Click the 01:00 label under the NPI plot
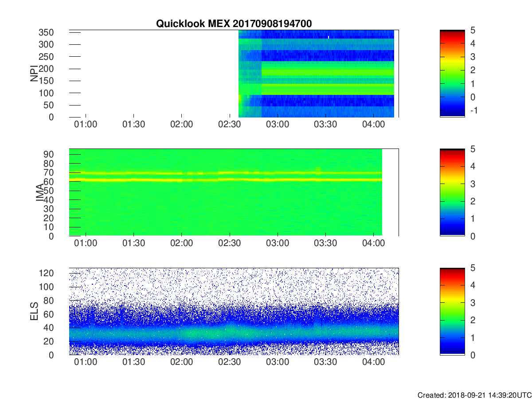The image size is (532, 399). 86,125
